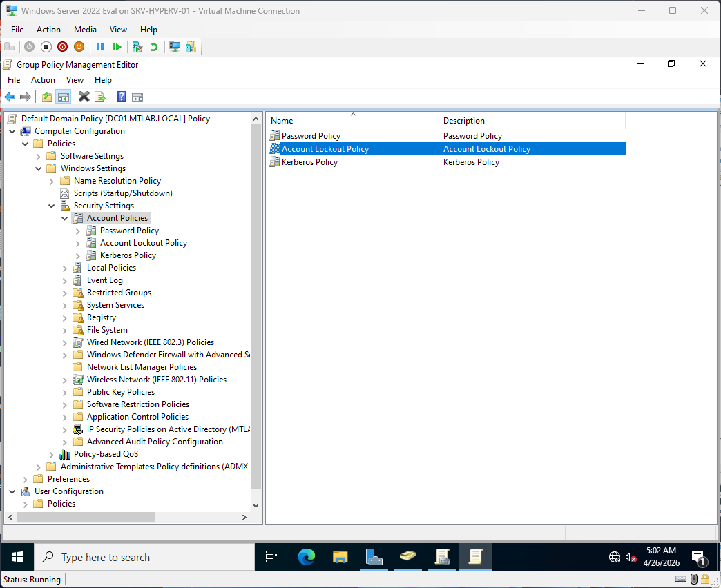
Task: Click the Forward arrow in editor toolbar
Action: click(x=26, y=97)
